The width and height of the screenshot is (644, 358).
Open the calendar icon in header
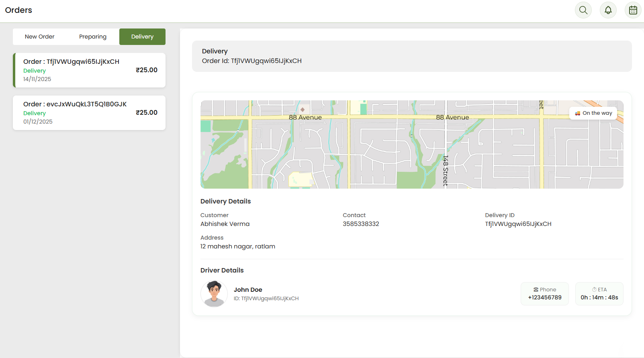(x=633, y=10)
